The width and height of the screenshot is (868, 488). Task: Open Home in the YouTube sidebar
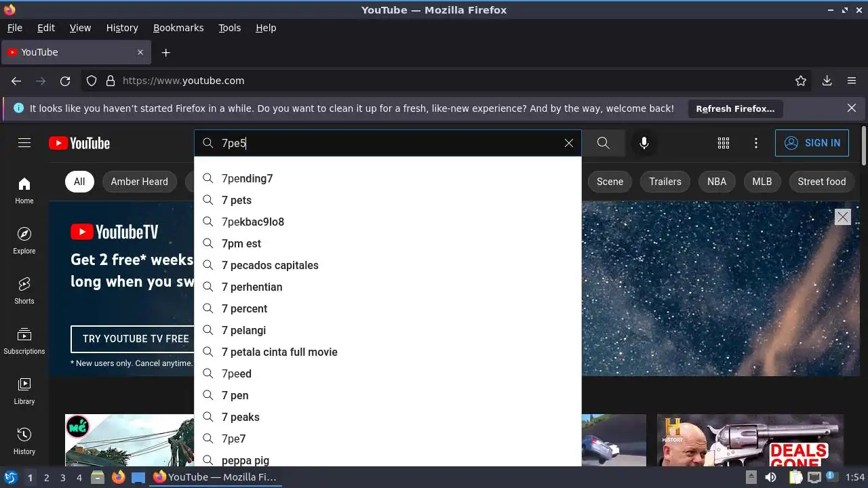point(24,190)
